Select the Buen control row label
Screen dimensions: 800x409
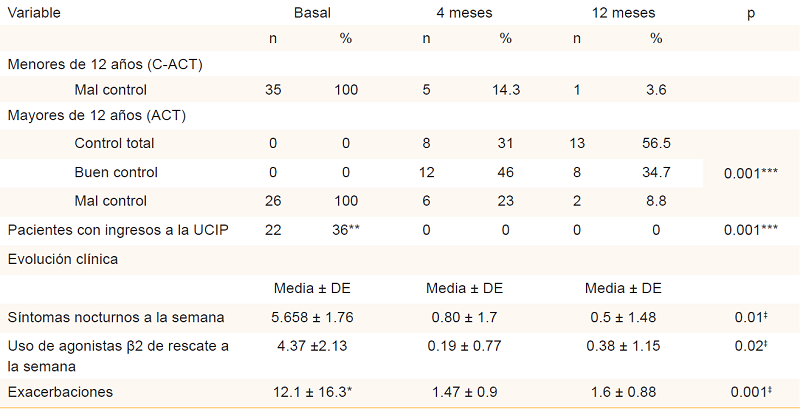(116, 172)
